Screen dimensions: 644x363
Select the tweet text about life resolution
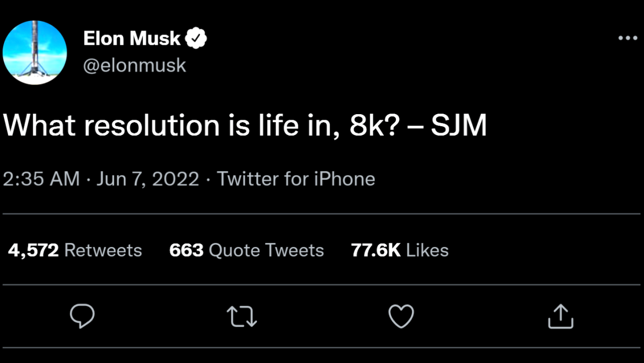(x=245, y=126)
